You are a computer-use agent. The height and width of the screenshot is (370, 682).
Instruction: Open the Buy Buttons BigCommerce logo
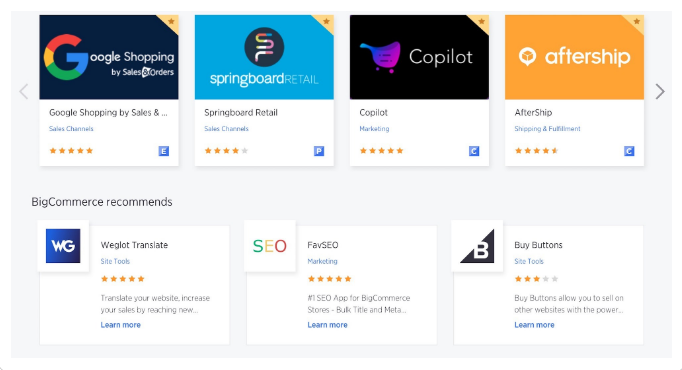coord(477,246)
